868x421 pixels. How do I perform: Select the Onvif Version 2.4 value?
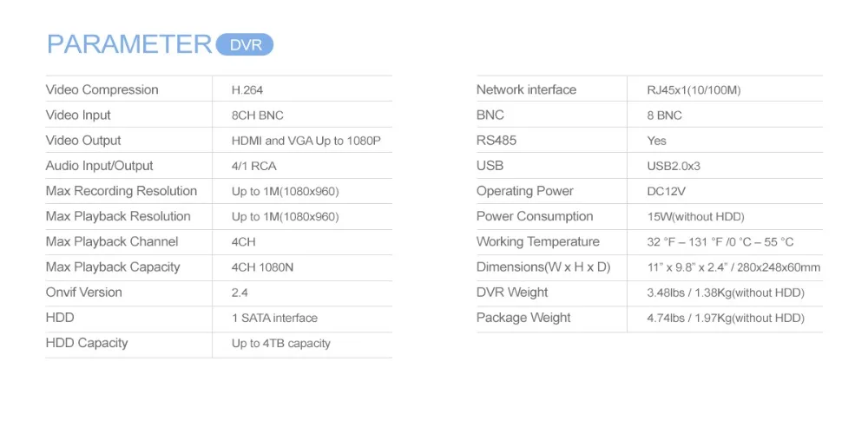click(240, 293)
